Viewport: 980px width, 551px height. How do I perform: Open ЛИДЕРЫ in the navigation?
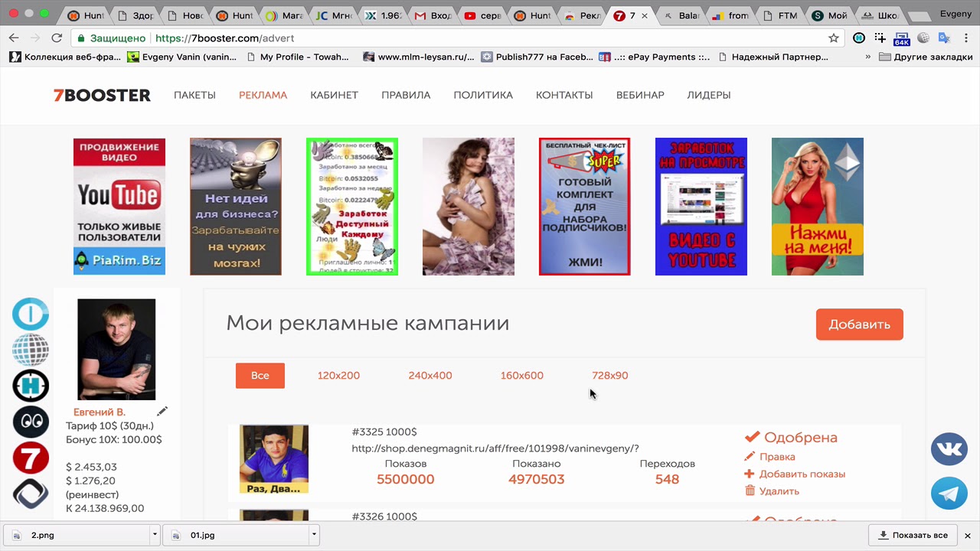(x=709, y=95)
